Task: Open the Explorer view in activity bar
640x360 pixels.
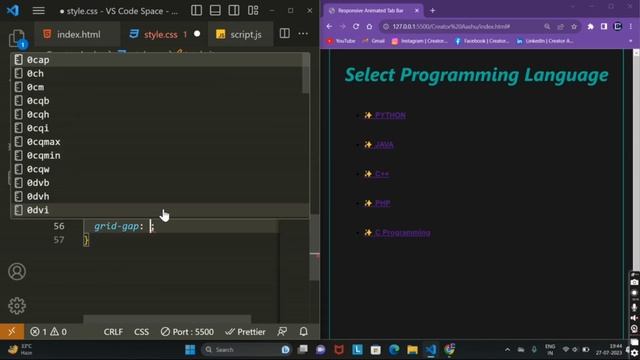Action: tap(17, 38)
